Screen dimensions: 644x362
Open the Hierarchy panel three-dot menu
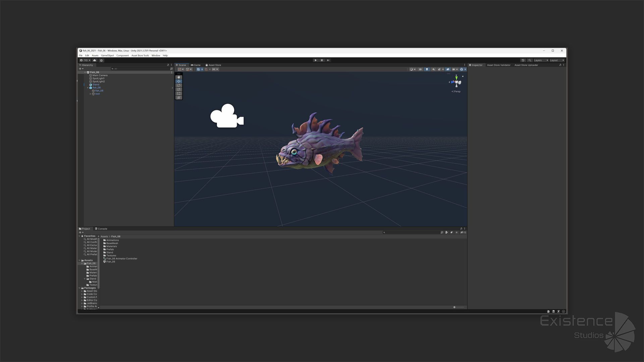pos(171,65)
